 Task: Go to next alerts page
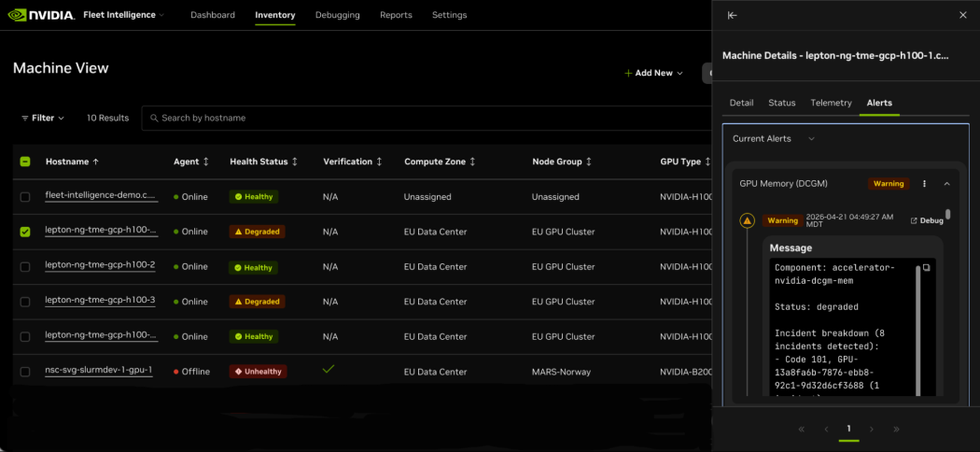[872, 429]
